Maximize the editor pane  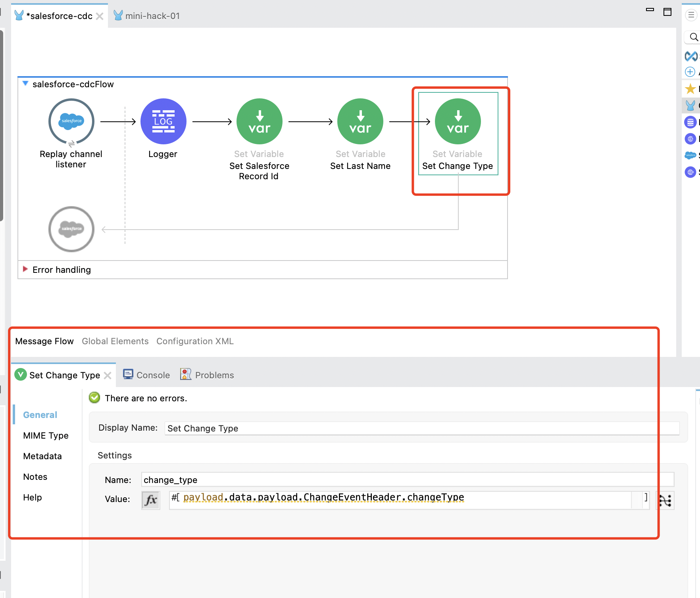coord(667,12)
